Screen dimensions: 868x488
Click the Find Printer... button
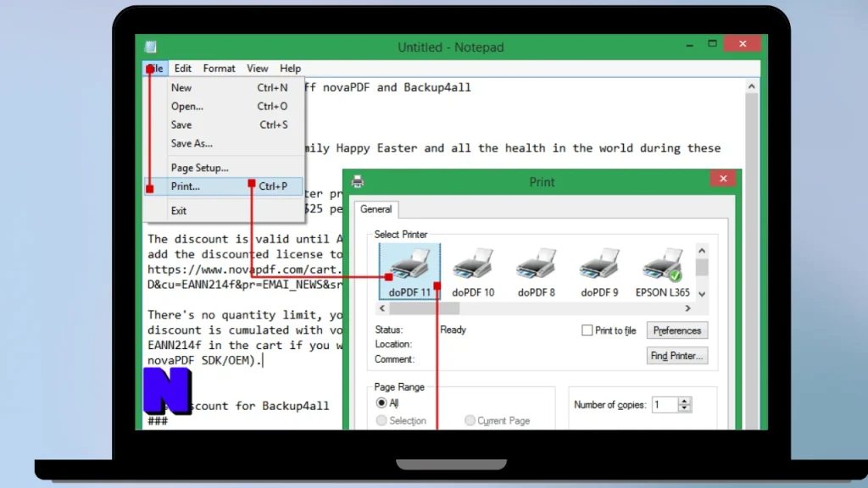pos(677,356)
